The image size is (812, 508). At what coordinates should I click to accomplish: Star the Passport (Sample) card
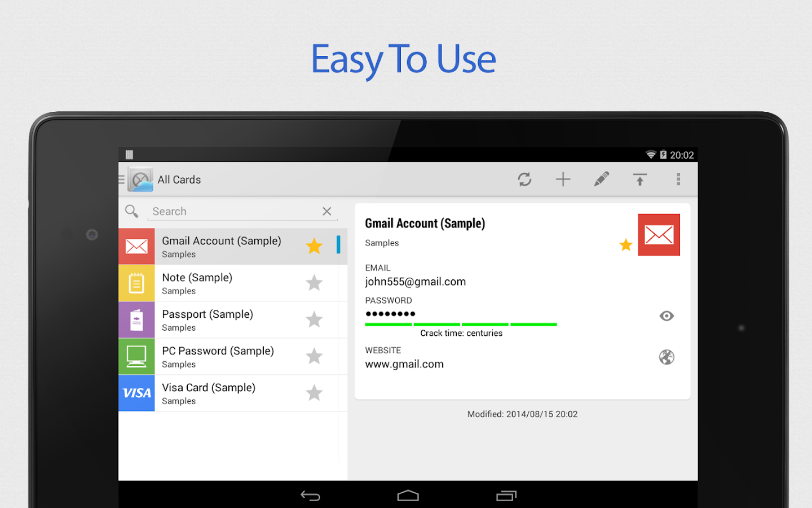coord(314,319)
